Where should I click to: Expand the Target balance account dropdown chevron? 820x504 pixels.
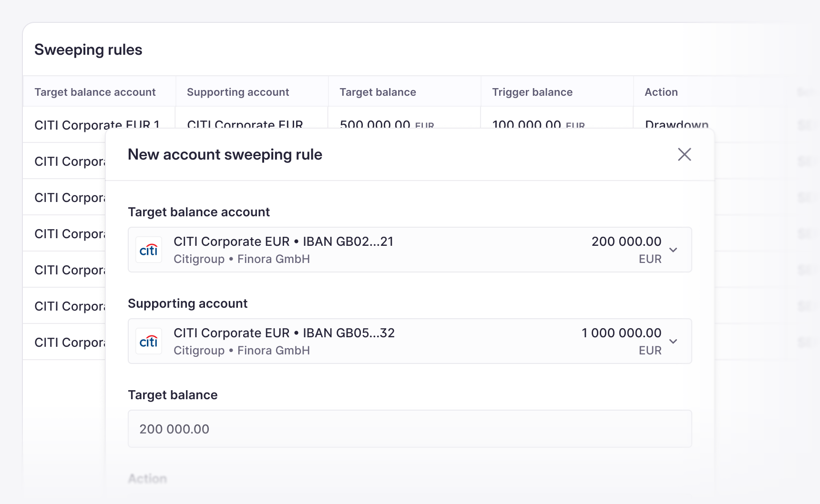[673, 250]
